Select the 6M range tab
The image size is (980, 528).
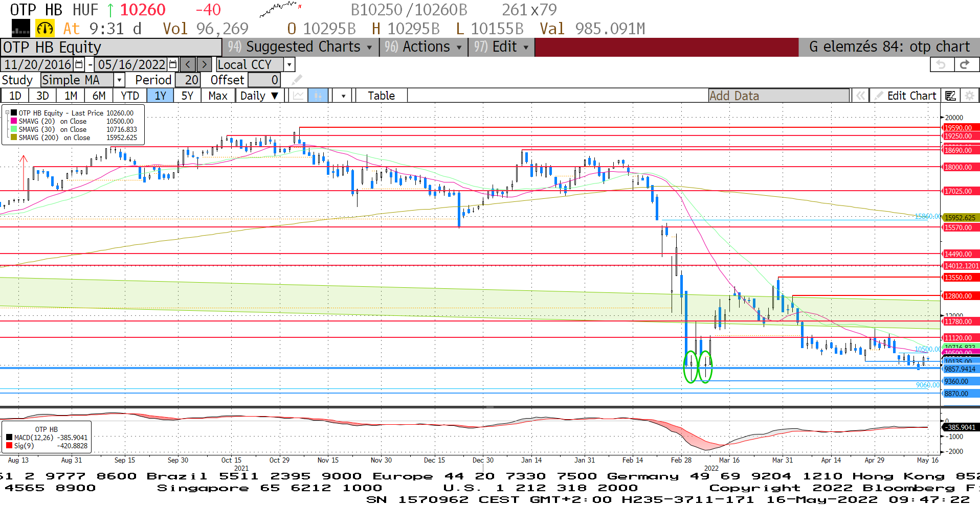pyautogui.click(x=99, y=96)
